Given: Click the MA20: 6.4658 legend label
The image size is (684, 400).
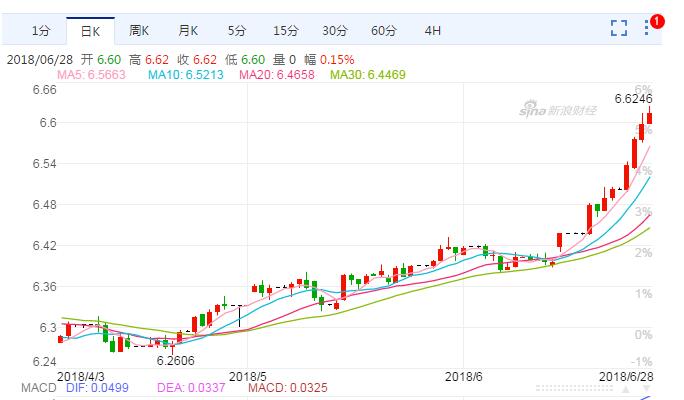Looking at the screenshot, I should coord(277,75).
